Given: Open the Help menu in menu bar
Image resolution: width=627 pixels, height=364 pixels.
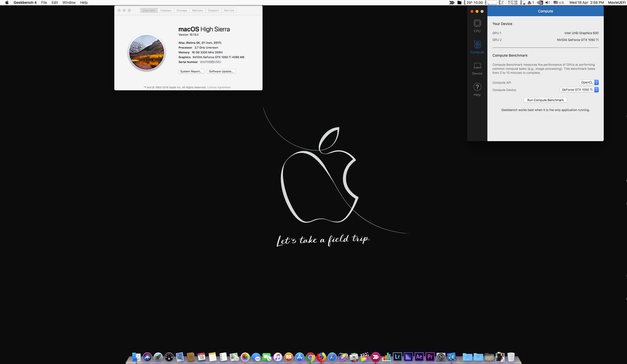Looking at the screenshot, I should coord(84,2).
